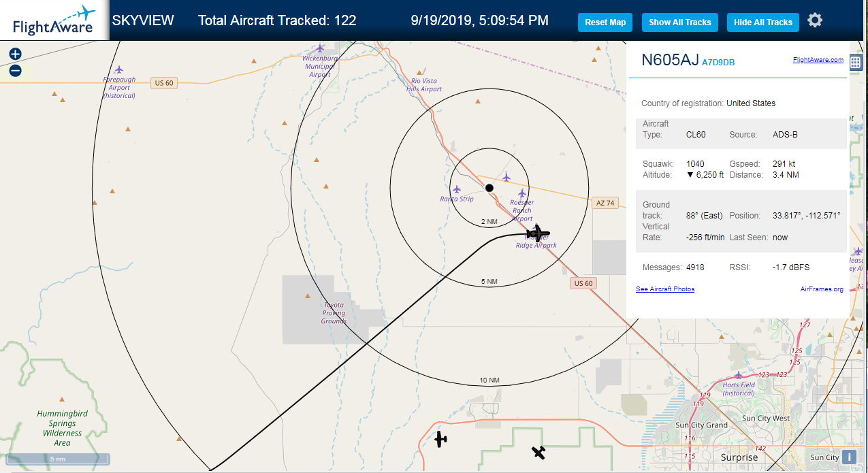
Task: Click the 5 nm map scale bar
Action: click(x=58, y=459)
